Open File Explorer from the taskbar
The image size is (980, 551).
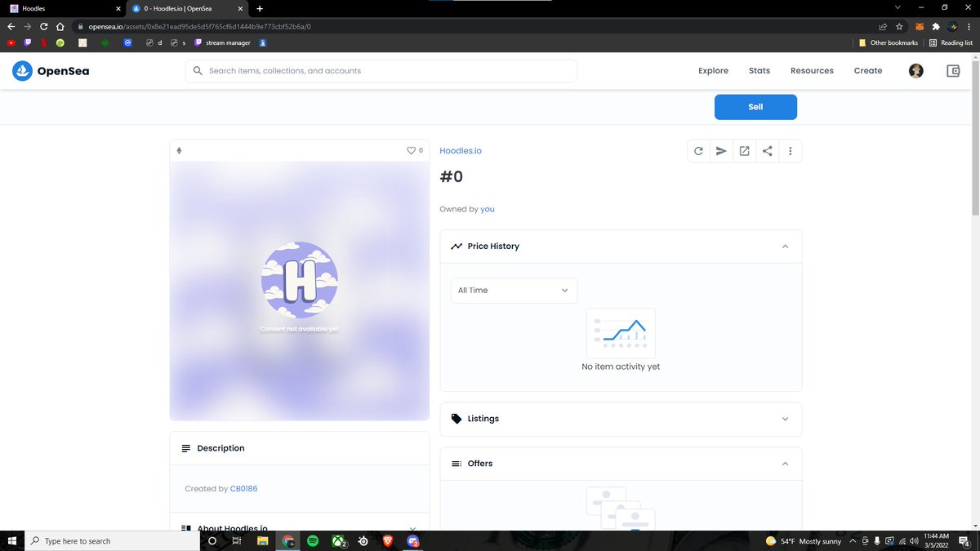click(263, 540)
